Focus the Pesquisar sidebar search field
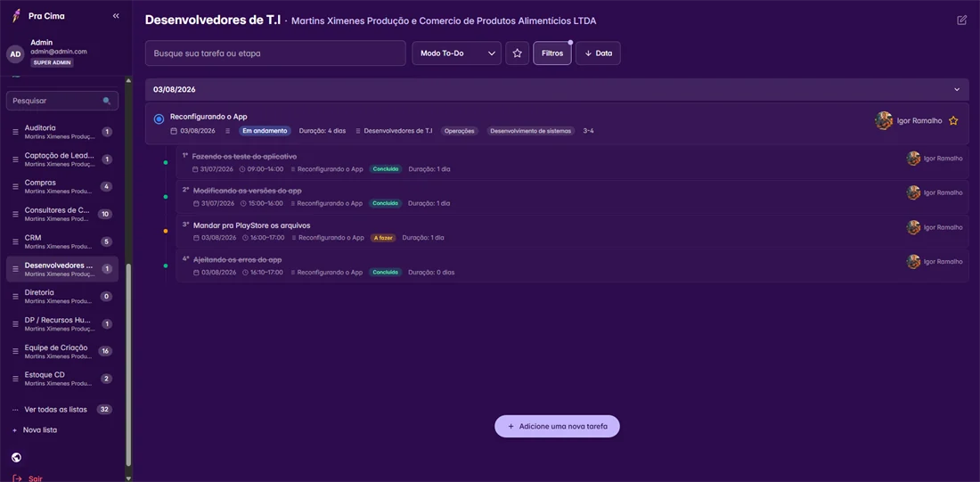This screenshot has height=482, width=980. tap(61, 101)
